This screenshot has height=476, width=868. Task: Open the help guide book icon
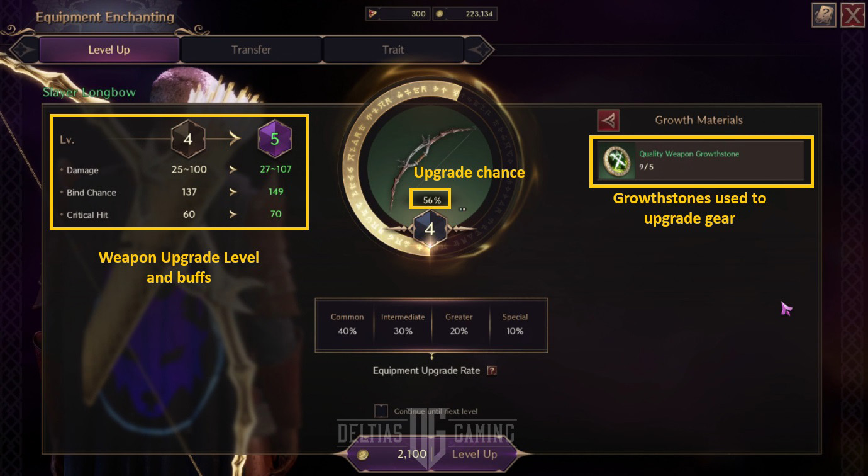coord(823,14)
